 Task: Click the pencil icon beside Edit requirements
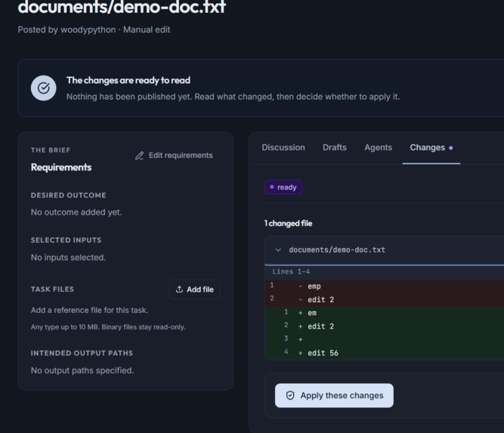pos(140,156)
